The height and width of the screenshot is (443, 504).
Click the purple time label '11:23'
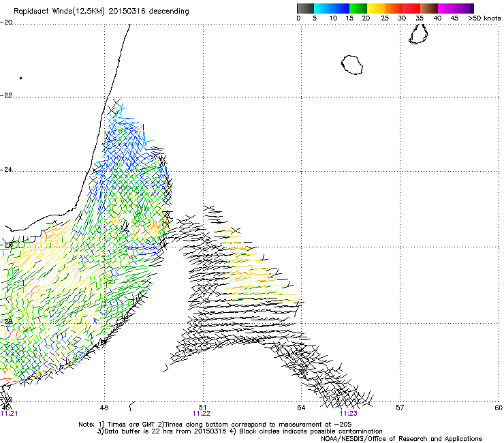[349, 414]
